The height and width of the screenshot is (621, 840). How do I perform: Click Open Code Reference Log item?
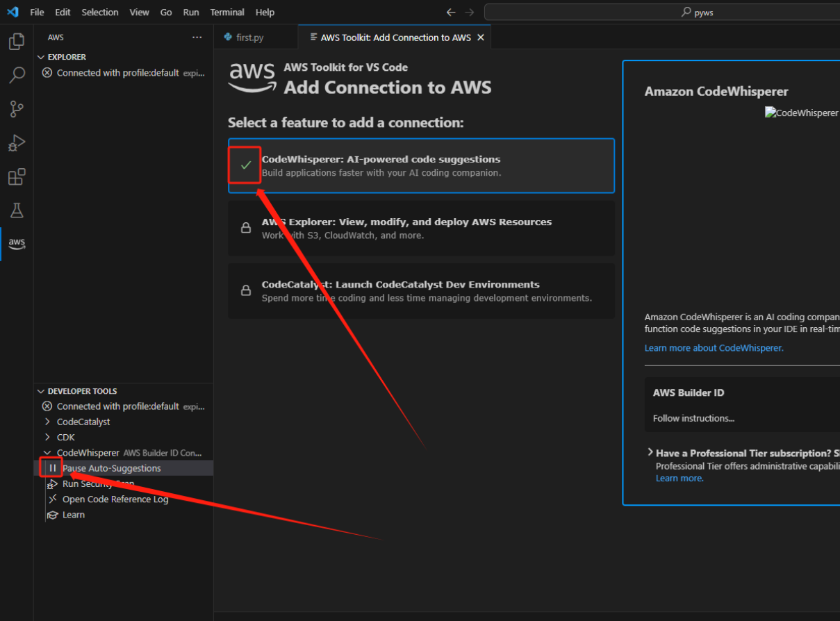(x=115, y=499)
